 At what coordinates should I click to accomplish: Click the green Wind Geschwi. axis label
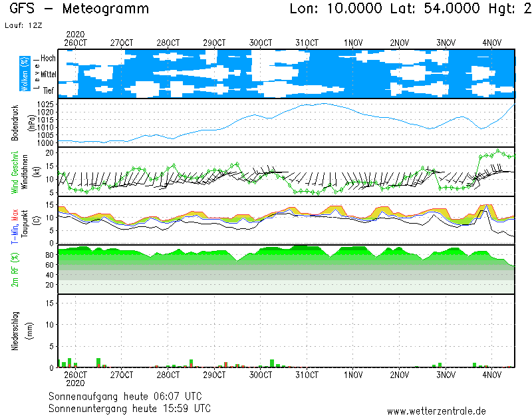coord(15,172)
